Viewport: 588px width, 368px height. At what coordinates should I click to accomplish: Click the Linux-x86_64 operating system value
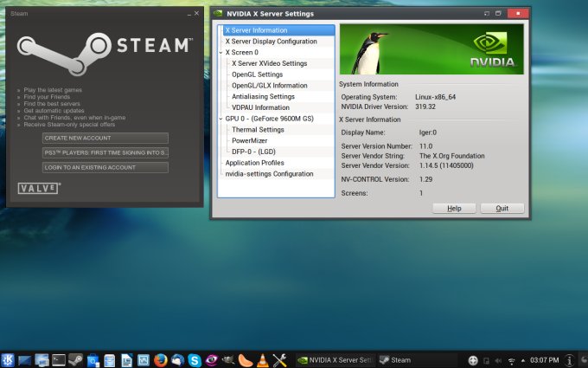pos(435,97)
